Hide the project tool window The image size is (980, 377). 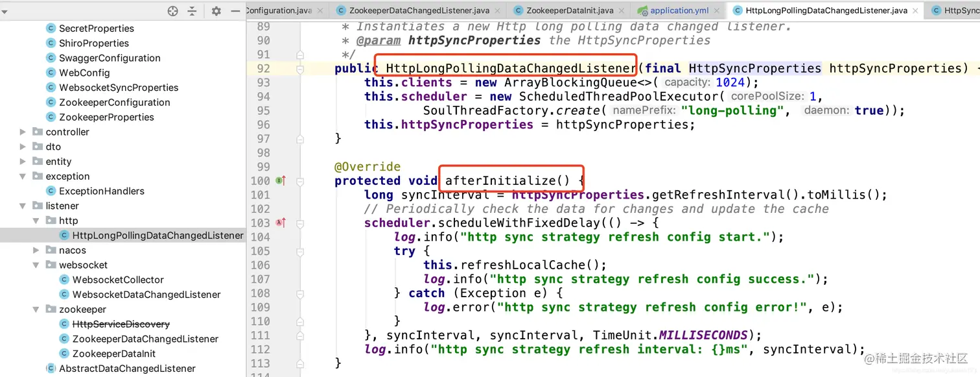pyautogui.click(x=235, y=11)
